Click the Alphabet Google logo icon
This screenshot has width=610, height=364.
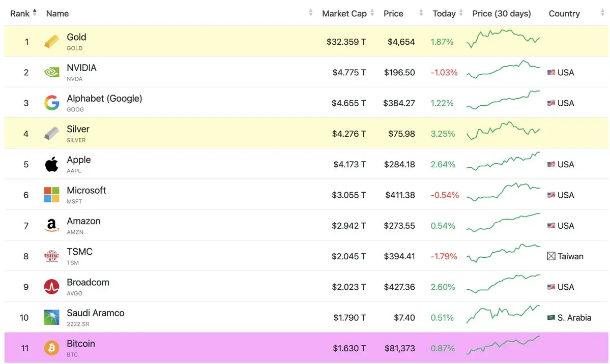[51, 103]
